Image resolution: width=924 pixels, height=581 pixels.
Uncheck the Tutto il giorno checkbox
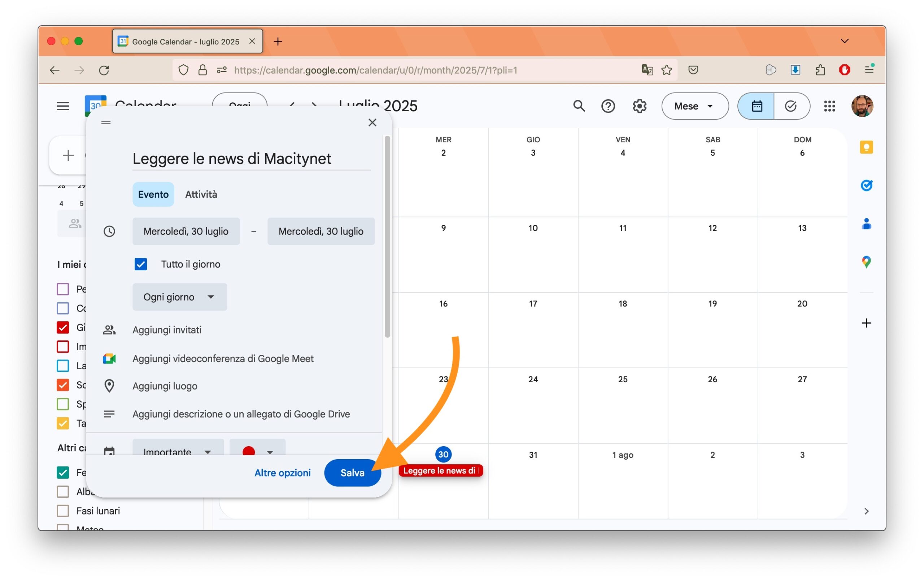pos(140,264)
